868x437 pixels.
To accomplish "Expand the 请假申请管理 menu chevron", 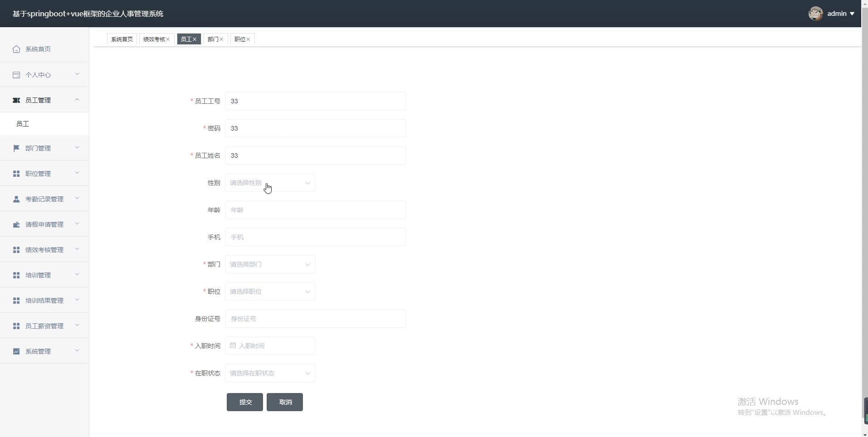I will (x=77, y=223).
